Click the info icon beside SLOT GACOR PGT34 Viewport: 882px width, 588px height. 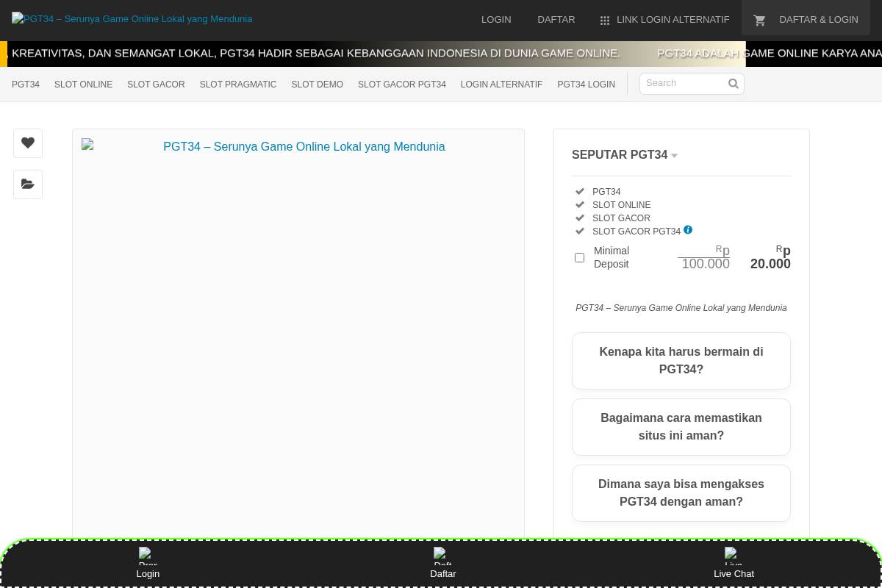click(687, 229)
